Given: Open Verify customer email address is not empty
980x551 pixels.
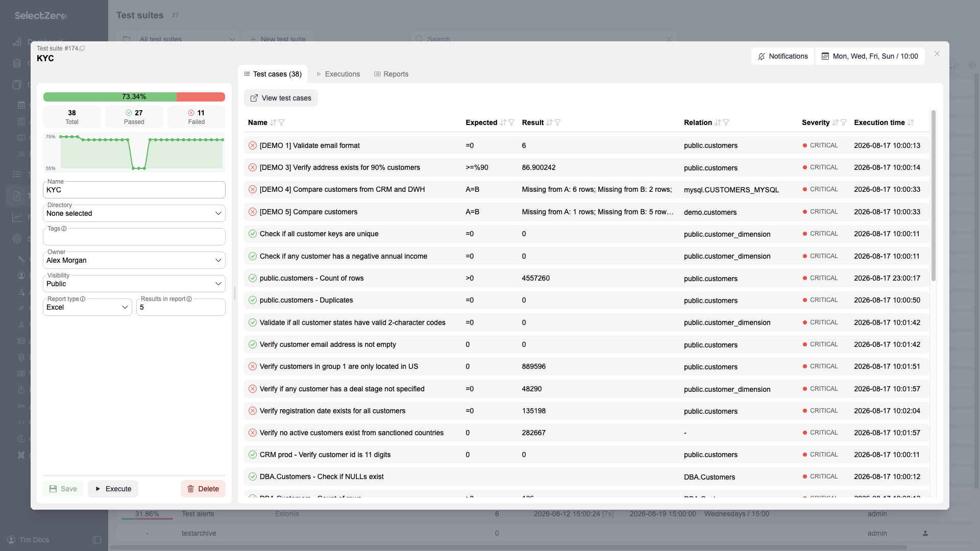Looking at the screenshot, I should click(x=586, y=344).
